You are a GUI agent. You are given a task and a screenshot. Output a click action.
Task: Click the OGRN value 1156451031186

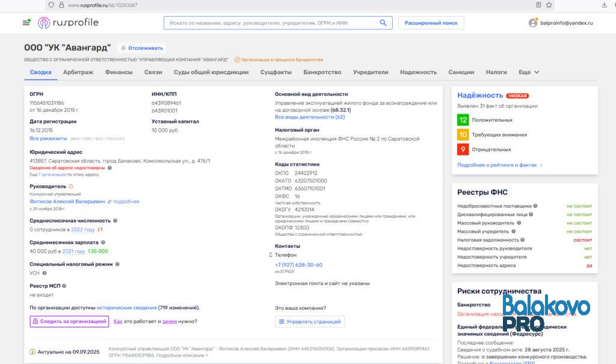coord(47,103)
